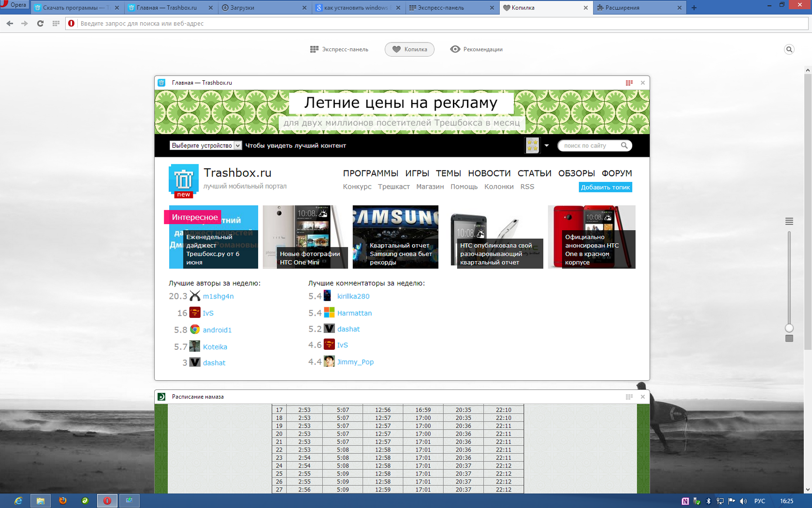Viewport: 812px width, 508px height.
Task: Open the grid icon on the Расписание намаза card
Action: (x=629, y=397)
